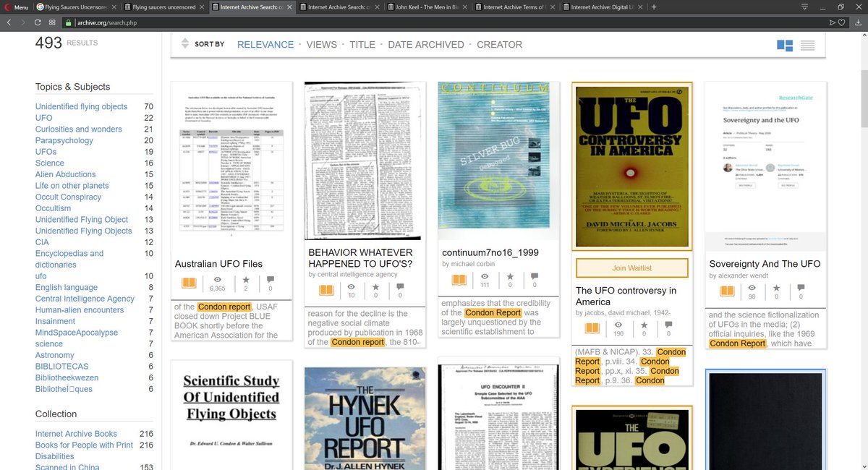
Task: Filter by Alien Abductions topic
Action: pyautogui.click(x=66, y=174)
